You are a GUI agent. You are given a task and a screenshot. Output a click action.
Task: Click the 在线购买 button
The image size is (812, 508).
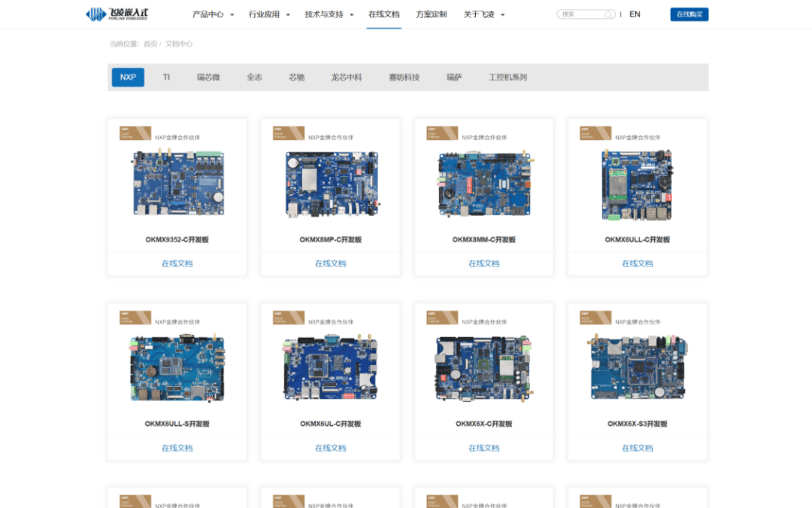pyautogui.click(x=689, y=14)
